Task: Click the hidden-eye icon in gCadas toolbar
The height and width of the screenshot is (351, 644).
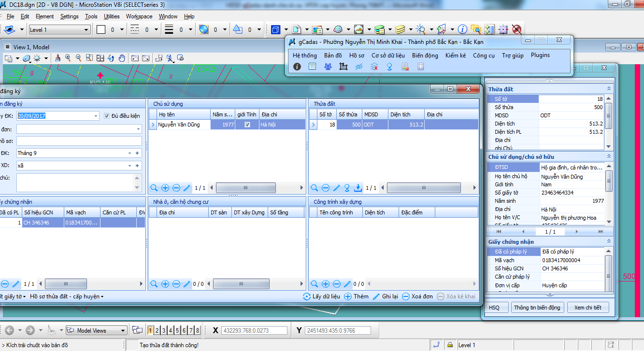Action: tap(358, 67)
